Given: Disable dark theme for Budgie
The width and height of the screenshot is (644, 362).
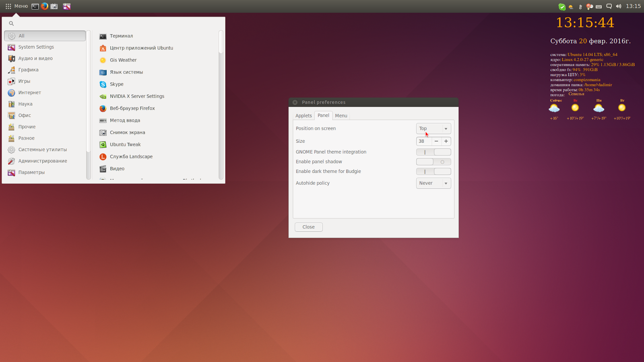Looking at the screenshot, I should 433,171.
